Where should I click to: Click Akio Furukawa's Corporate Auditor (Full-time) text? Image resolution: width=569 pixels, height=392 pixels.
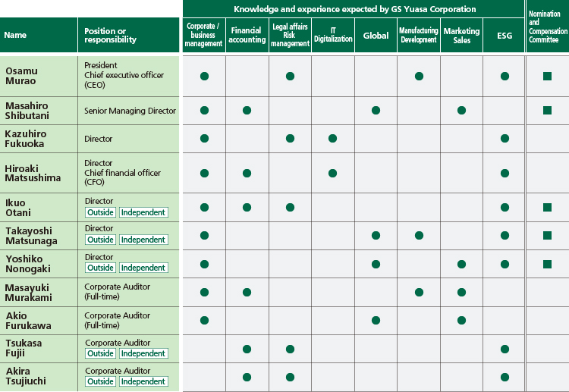117,320
